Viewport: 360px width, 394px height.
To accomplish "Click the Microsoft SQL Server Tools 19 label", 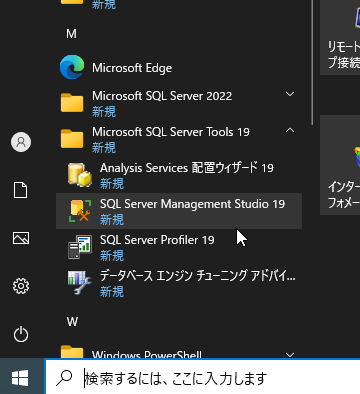I will coord(171,132).
